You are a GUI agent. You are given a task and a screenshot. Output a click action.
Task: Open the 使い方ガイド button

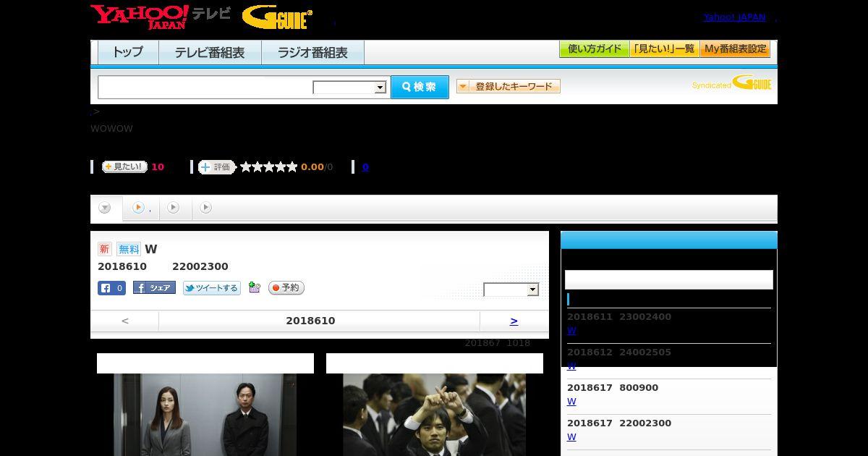click(x=595, y=49)
